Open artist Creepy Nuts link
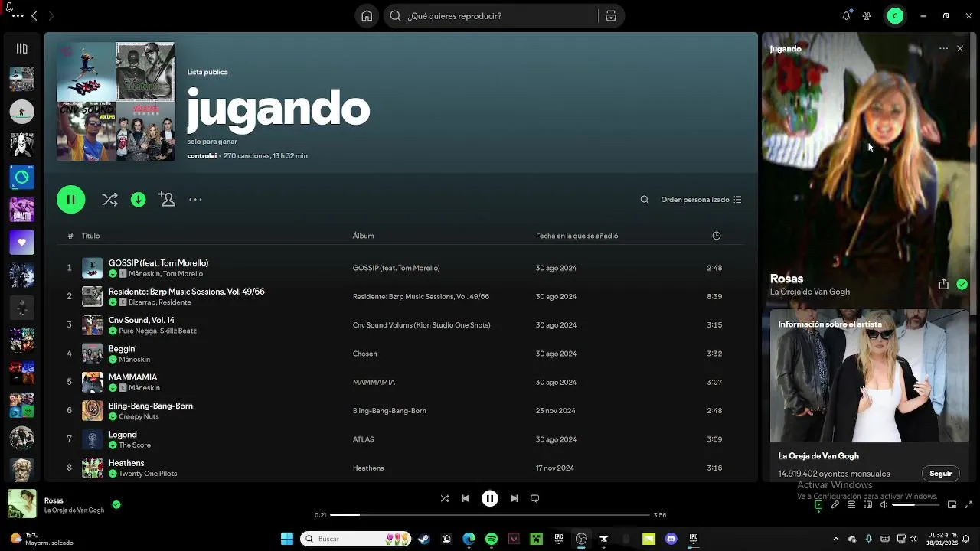980x551 pixels. (139, 416)
